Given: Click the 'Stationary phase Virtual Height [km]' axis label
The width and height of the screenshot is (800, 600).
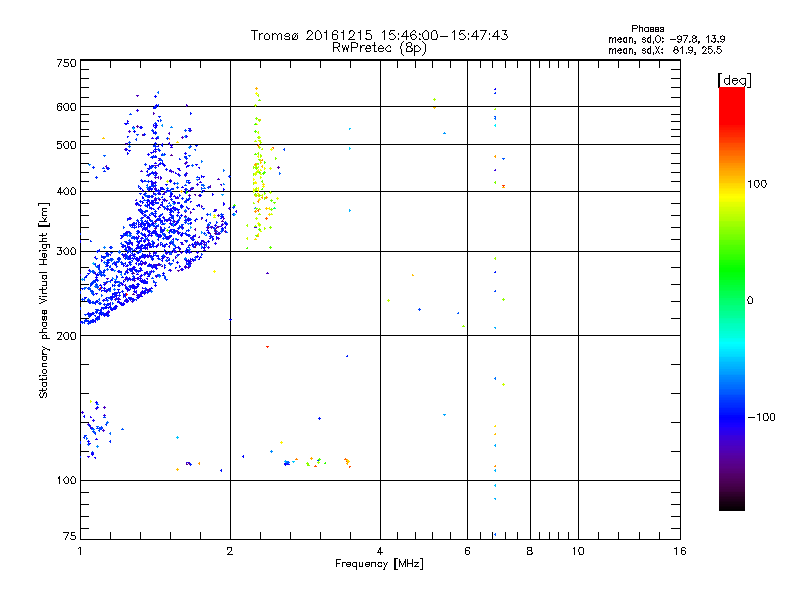Looking at the screenshot, I should 43,300.
